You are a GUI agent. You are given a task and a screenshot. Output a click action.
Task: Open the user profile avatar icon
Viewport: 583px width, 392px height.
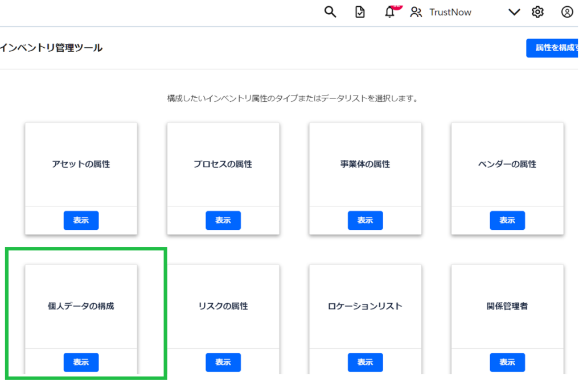point(567,12)
